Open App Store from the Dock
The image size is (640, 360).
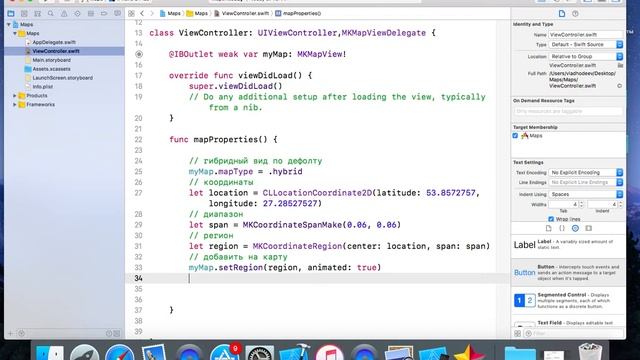225,353
